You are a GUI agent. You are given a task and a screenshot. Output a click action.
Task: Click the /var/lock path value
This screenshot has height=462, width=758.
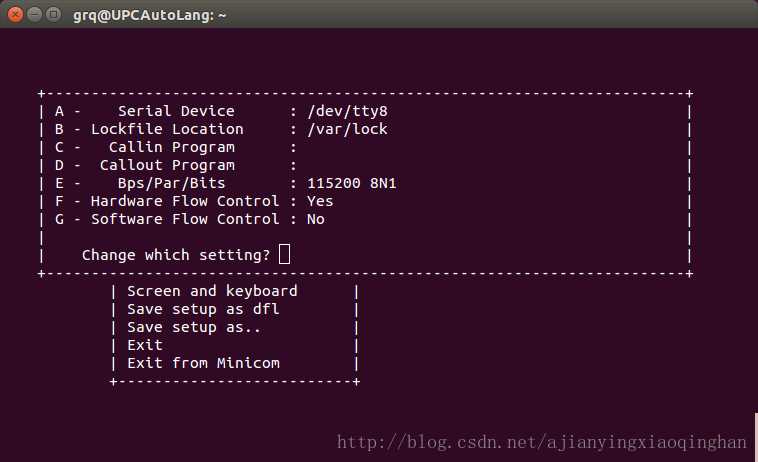[x=347, y=129]
